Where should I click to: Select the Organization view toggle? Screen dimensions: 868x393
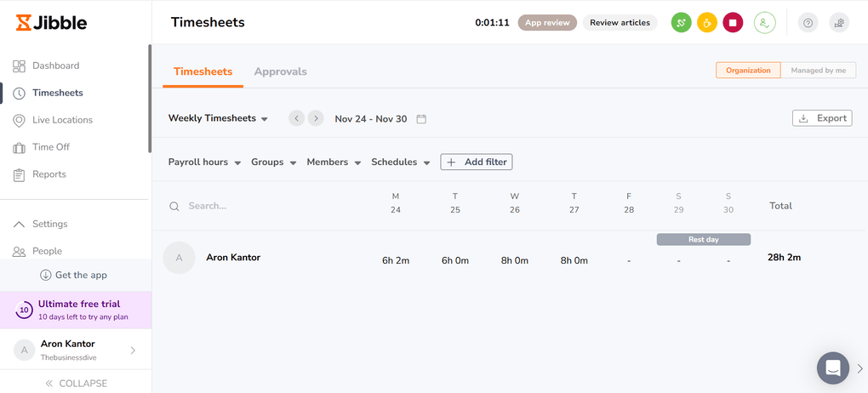point(748,71)
